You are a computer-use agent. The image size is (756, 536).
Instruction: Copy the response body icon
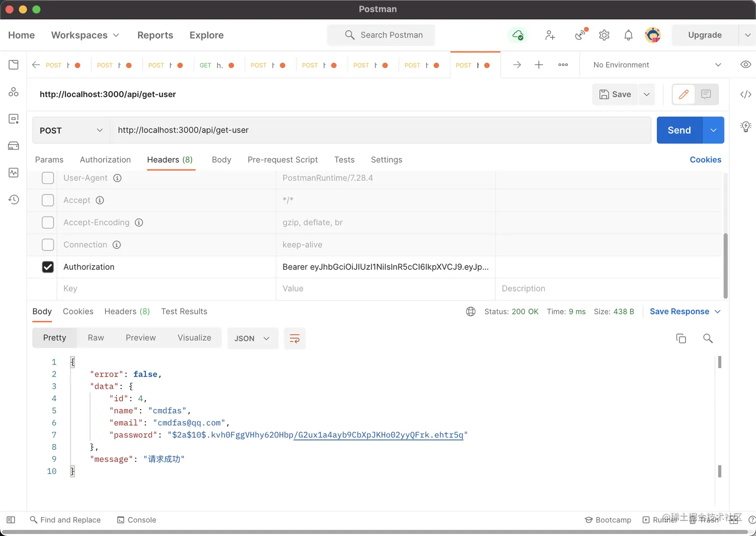(681, 338)
